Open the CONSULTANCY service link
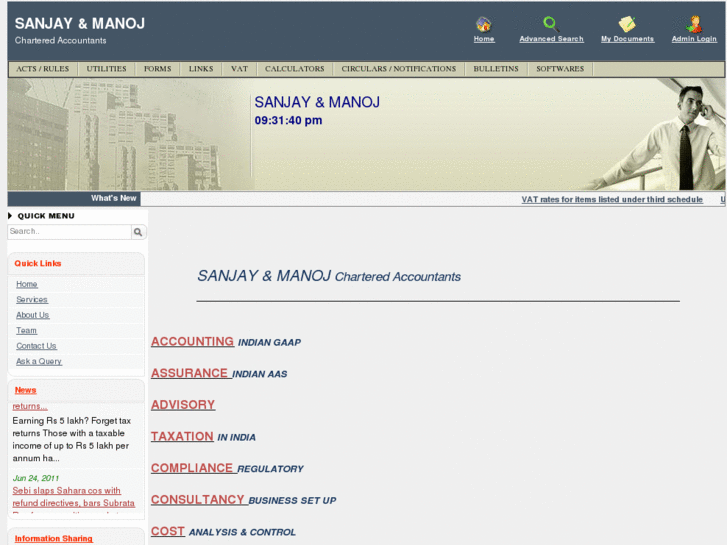 [x=198, y=500]
